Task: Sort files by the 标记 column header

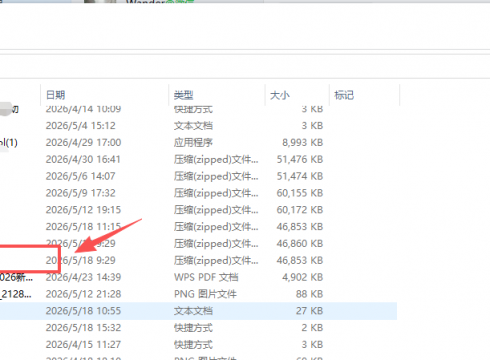Action: (x=344, y=95)
